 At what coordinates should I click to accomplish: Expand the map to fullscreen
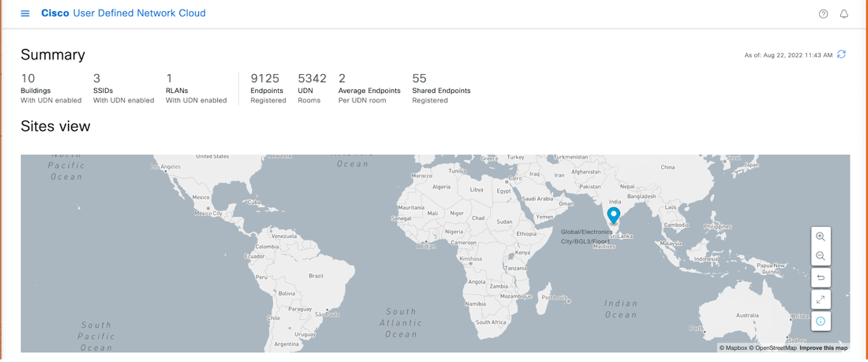(x=821, y=300)
